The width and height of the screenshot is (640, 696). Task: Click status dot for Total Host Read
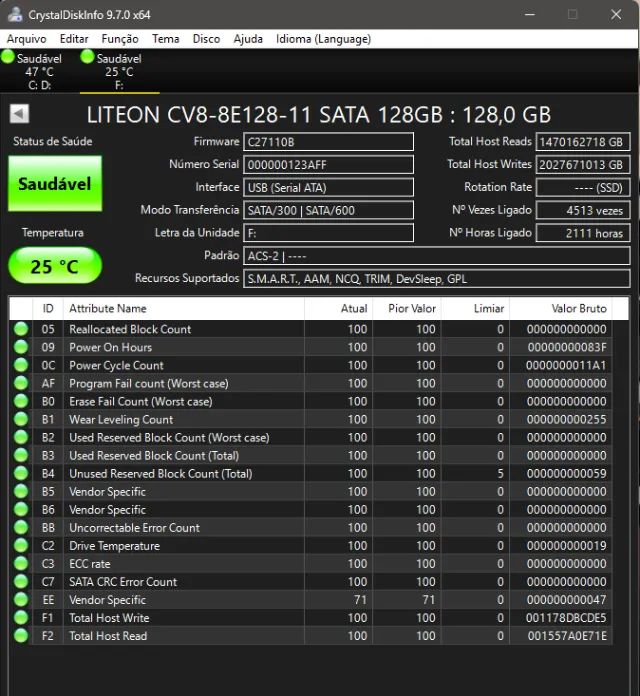[21, 636]
